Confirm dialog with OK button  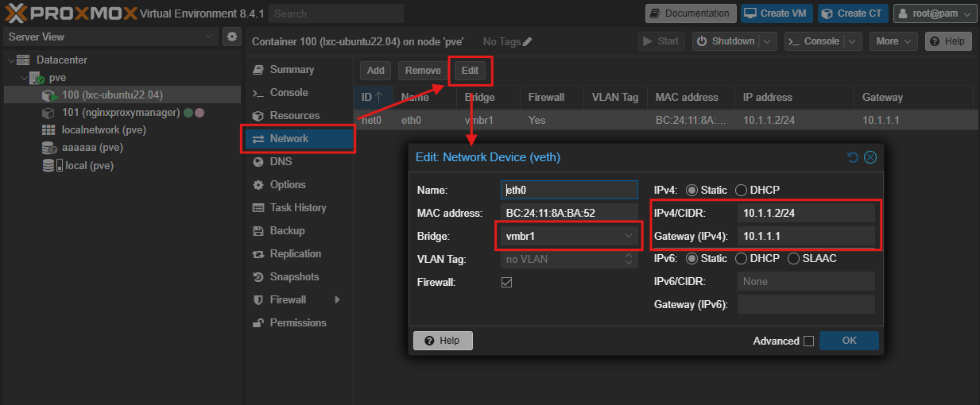850,341
